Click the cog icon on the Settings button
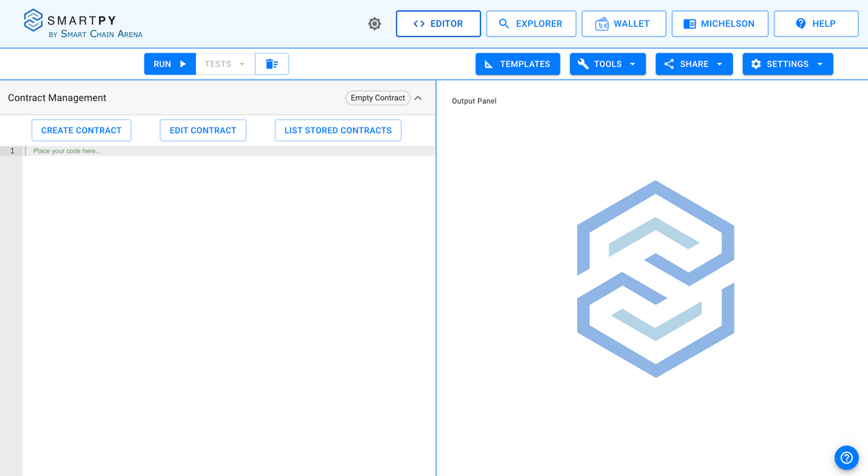The width and height of the screenshot is (868, 476). click(756, 64)
